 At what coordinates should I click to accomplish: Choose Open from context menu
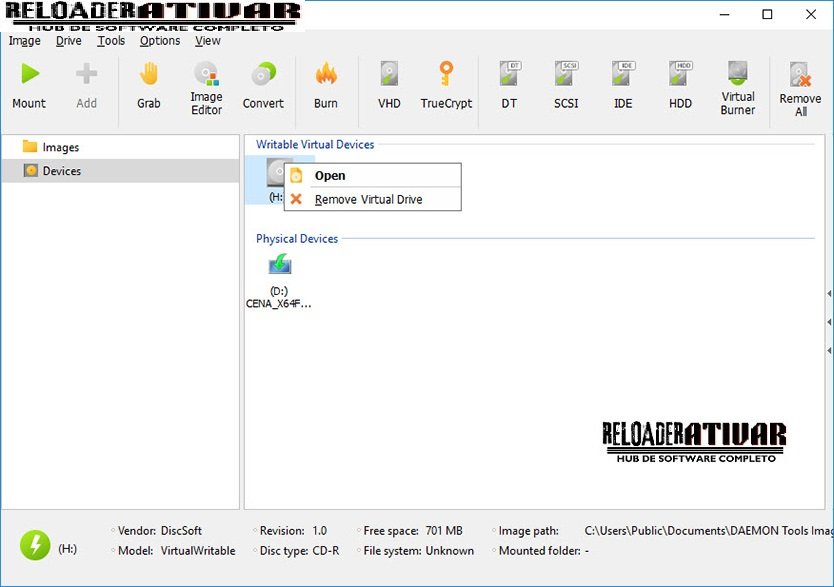(373, 175)
